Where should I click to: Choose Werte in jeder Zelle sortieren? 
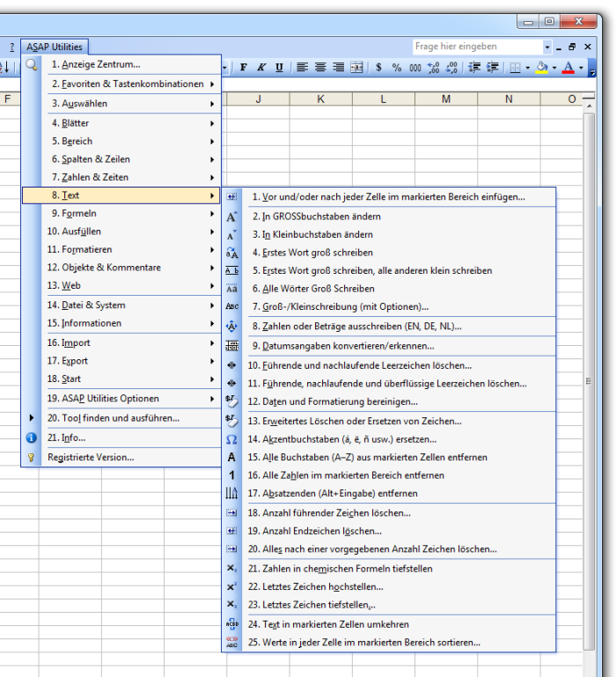click(x=388, y=643)
